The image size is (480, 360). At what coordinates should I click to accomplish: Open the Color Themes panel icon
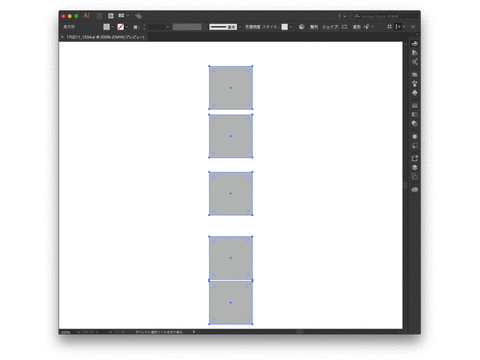point(415,62)
